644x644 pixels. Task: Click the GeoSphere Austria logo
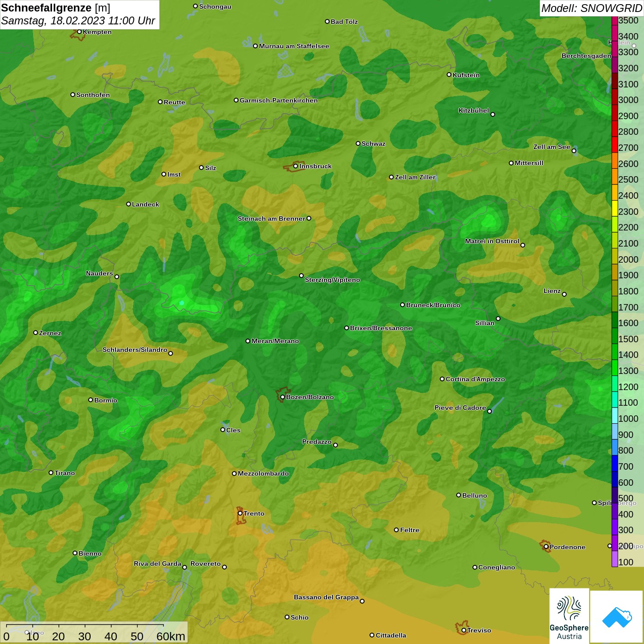click(569, 616)
